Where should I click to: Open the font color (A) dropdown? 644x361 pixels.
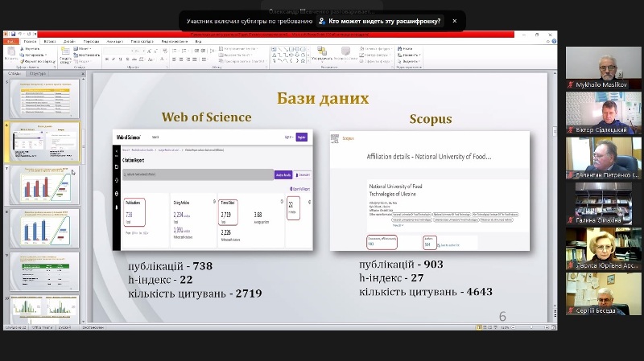pyautogui.click(x=167, y=59)
